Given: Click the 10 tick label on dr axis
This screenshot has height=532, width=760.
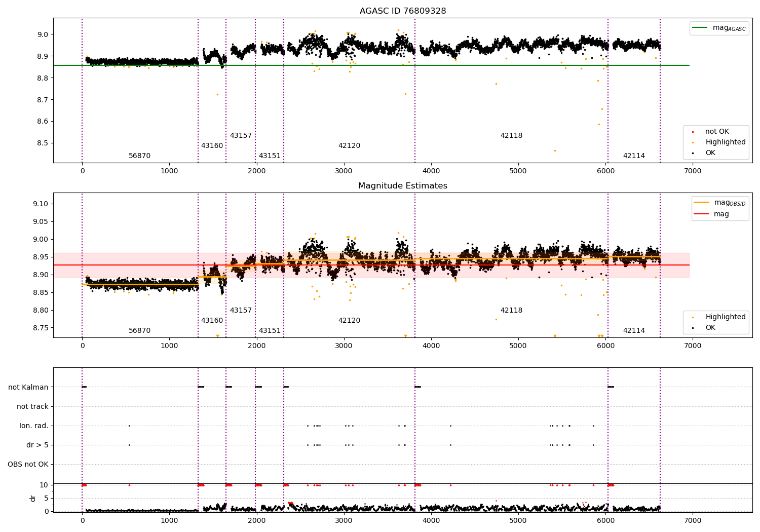Looking at the screenshot, I should (x=44, y=485).
